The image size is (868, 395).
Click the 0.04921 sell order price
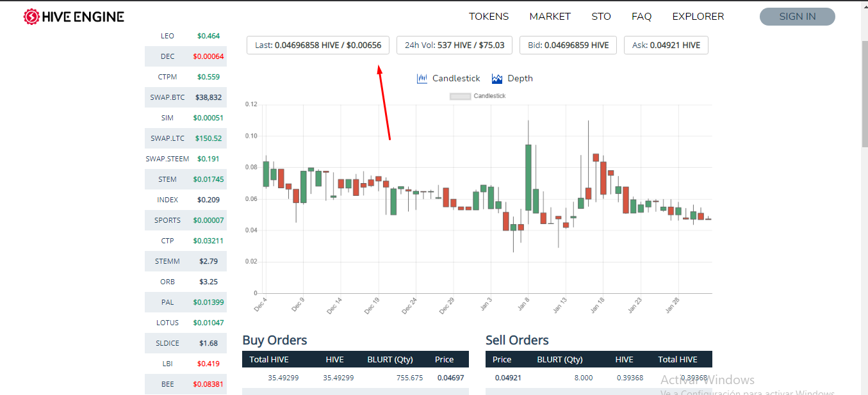[508, 378]
